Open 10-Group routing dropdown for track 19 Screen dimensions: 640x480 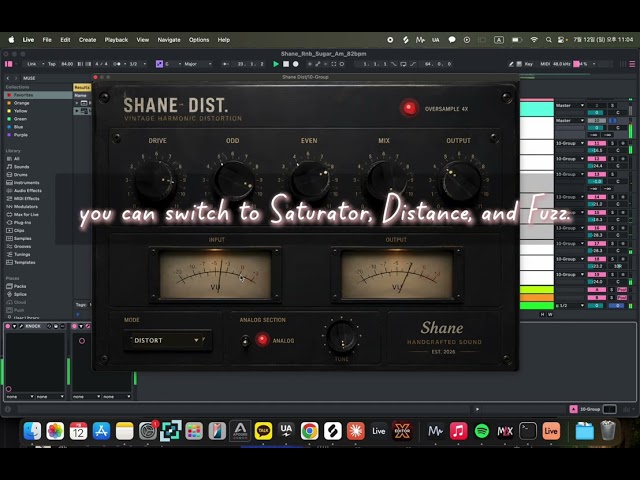(x=570, y=274)
